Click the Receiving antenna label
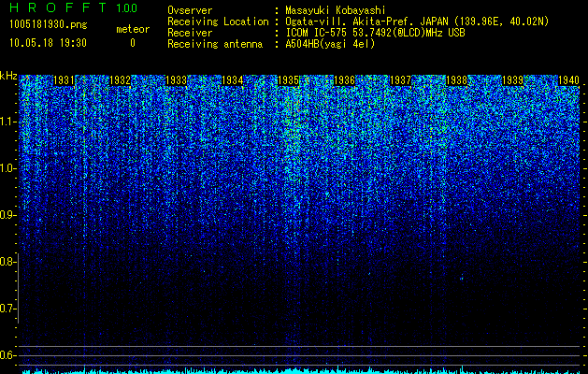Viewport: 588px width, 374px height. [x=215, y=44]
